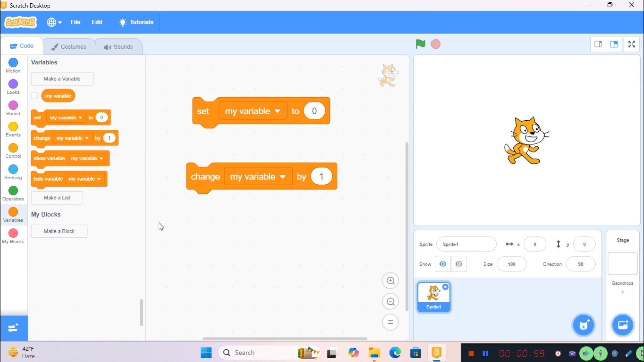Open variable dropdown in palette change block
The image size is (644, 362).
point(72,138)
